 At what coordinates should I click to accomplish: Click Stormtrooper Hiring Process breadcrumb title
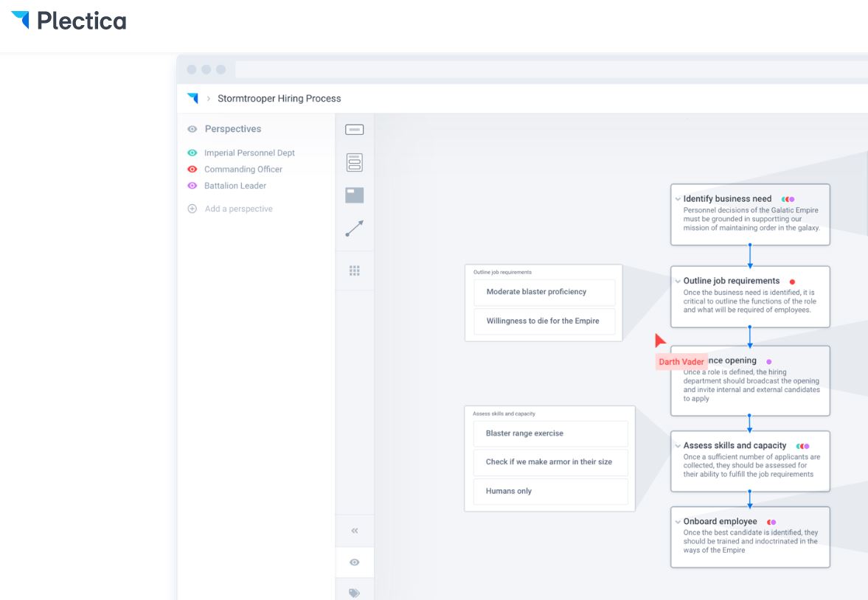(x=279, y=98)
